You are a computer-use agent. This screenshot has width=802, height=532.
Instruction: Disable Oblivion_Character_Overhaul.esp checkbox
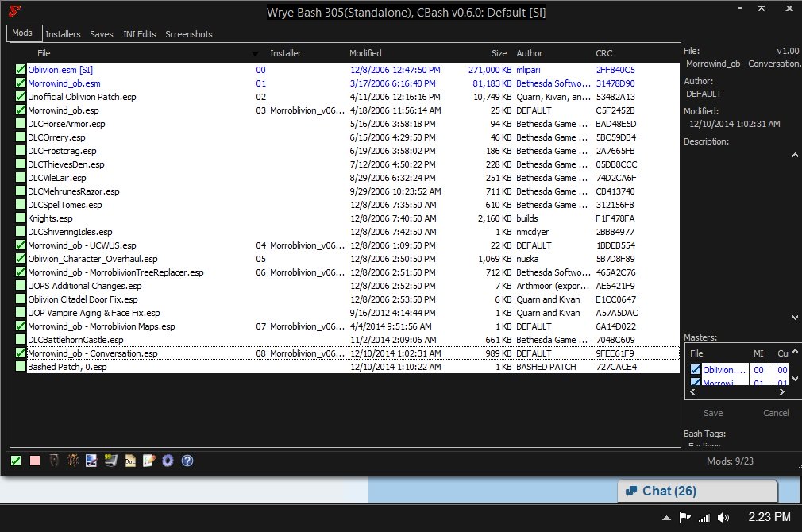pyautogui.click(x=21, y=259)
